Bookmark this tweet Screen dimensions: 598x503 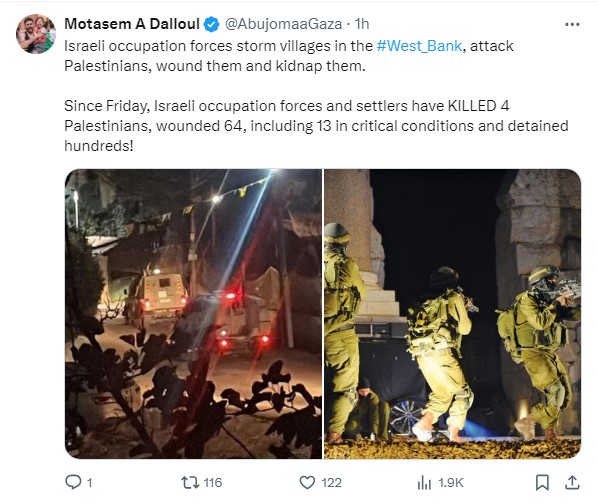(542, 482)
